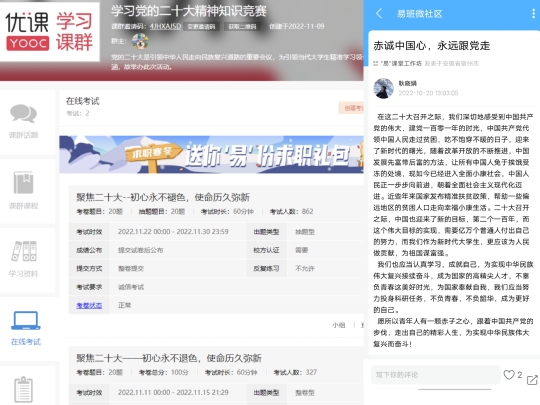Open exam titled 聚焦二十大--初心永不褪色
This screenshot has width=540, height=405.
click(x=163, y=197)
